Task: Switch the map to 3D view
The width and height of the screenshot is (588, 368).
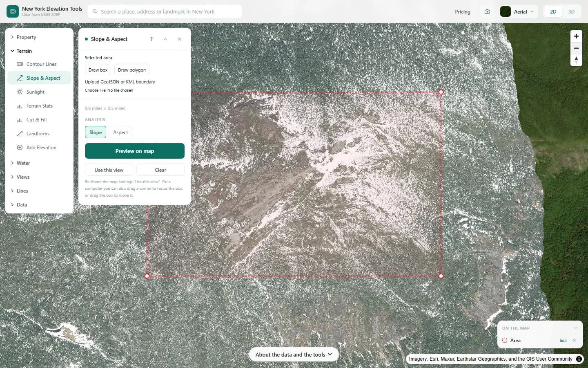Action: coord(571,11)
